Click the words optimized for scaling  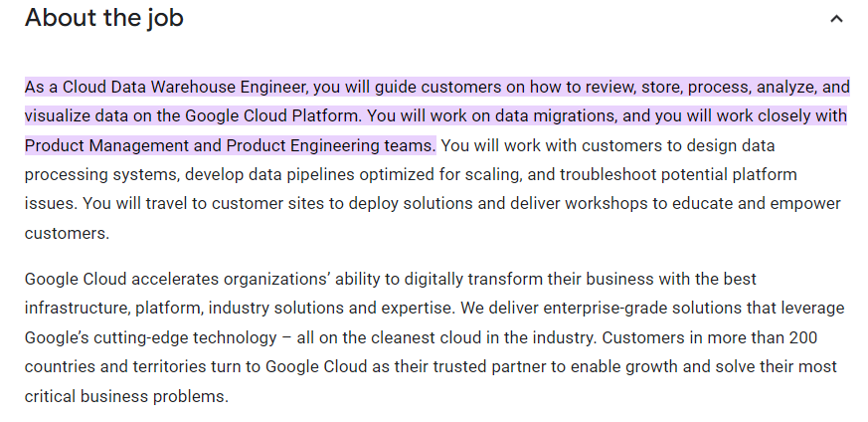click(440, 174)
